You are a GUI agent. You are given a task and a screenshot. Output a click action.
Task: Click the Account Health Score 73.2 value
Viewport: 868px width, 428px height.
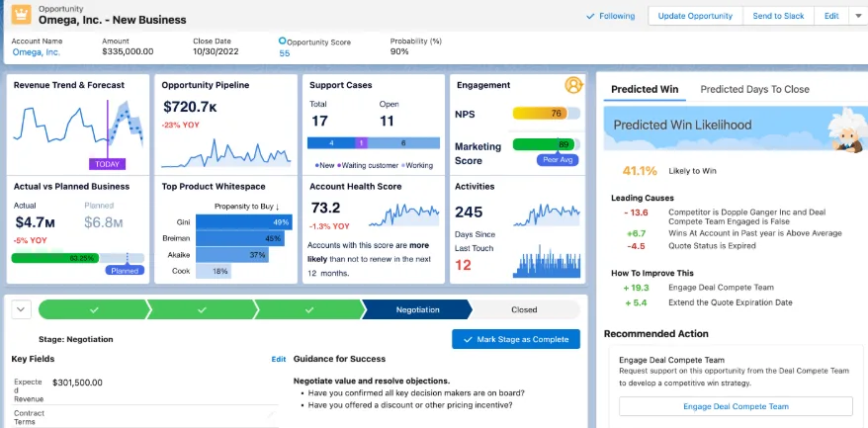[325, 209]
